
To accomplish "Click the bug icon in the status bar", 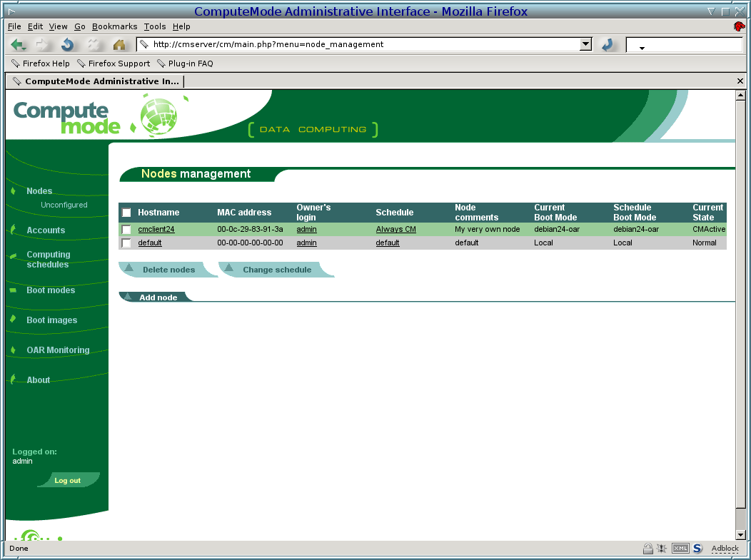I will click(662, 548).
